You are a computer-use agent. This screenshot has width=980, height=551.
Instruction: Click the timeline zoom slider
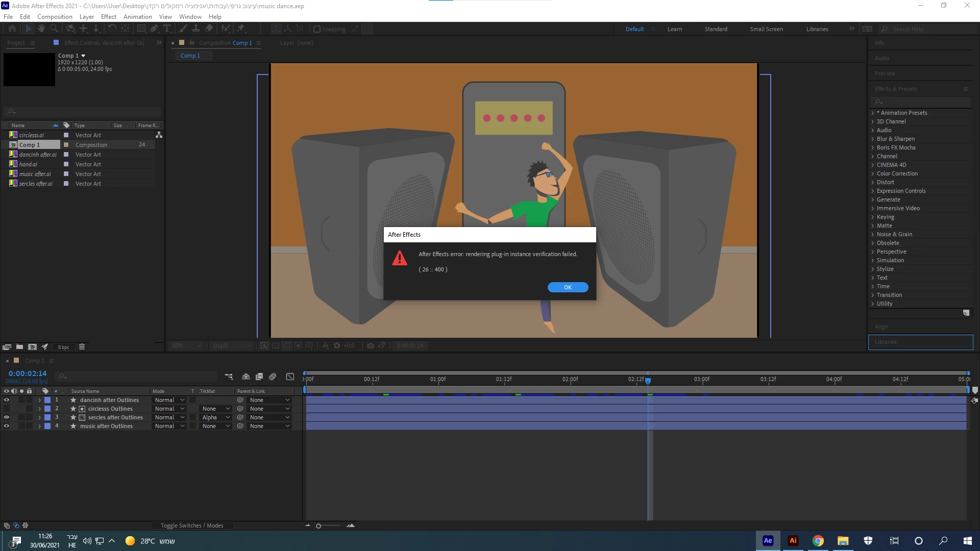pyautogui.click(x=318, y=526)
